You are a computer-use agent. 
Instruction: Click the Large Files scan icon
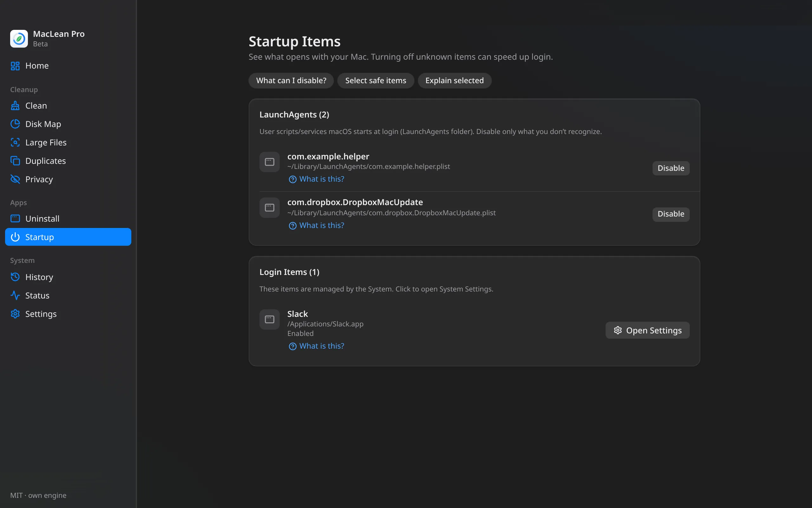point(15,143)
